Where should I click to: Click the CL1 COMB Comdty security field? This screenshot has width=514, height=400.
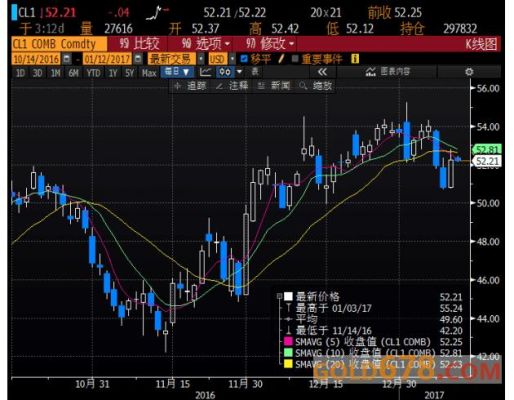pyautogui.click(x=59, y=44)
